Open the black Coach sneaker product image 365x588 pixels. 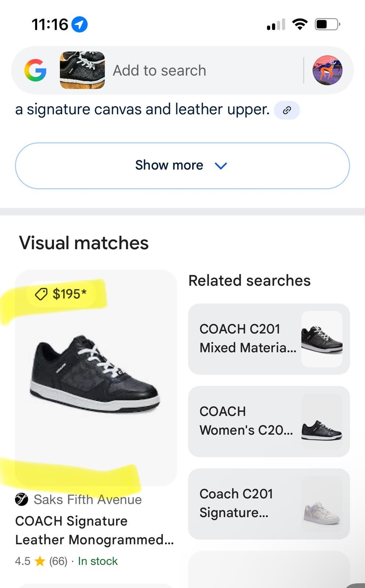95,375
